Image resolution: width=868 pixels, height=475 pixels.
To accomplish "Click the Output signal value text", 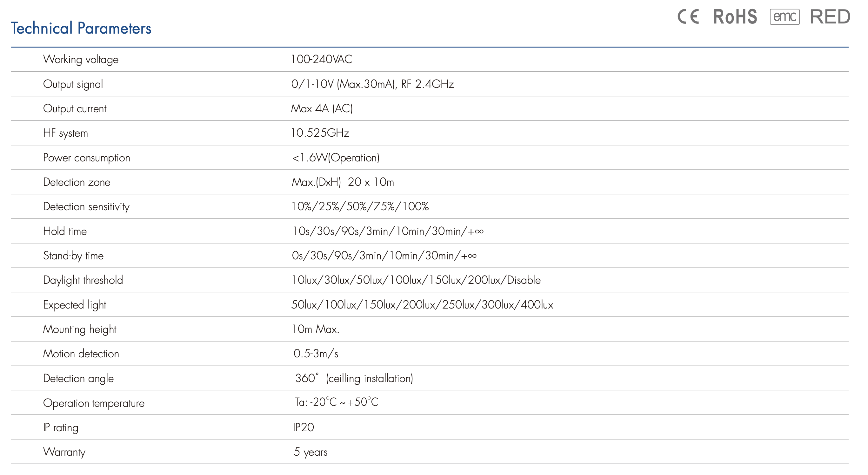I will tap(372, 84).
